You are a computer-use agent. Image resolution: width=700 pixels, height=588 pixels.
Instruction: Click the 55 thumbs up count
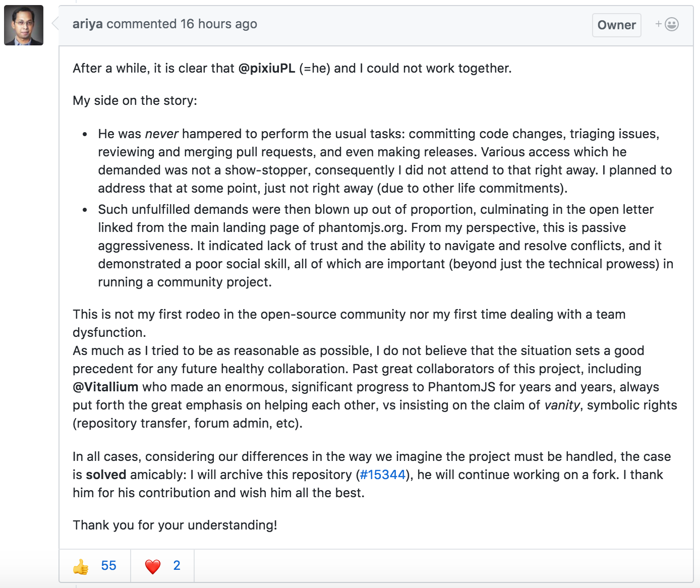point(108,565)
